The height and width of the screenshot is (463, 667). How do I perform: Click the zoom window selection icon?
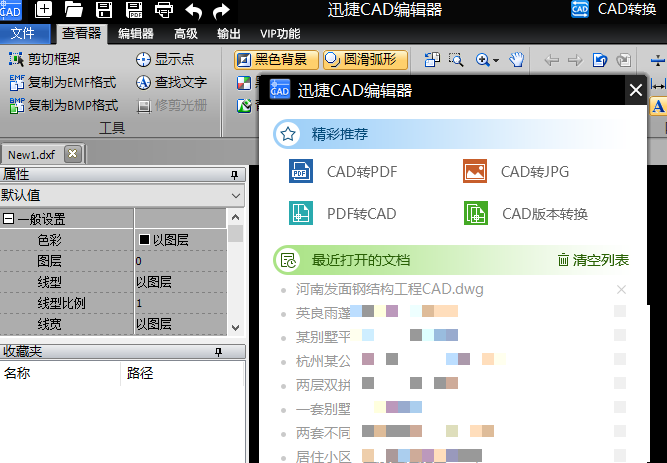pos(456,60)
